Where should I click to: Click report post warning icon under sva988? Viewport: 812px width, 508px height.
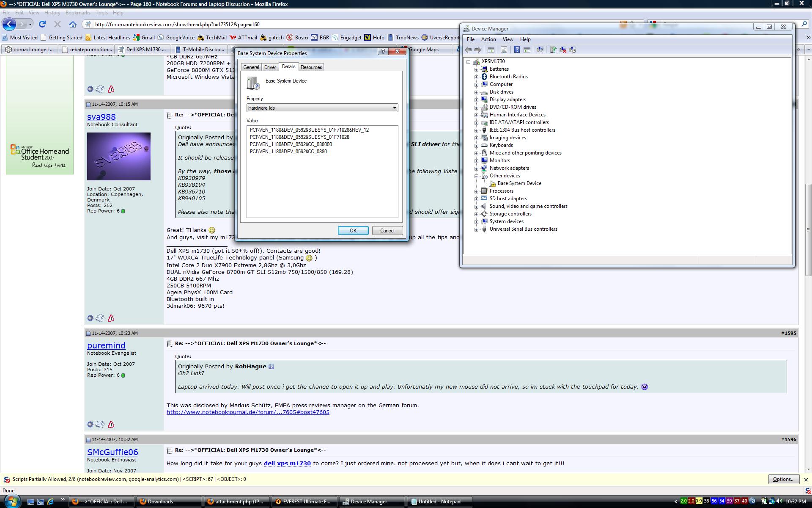[x=111, y=318]
